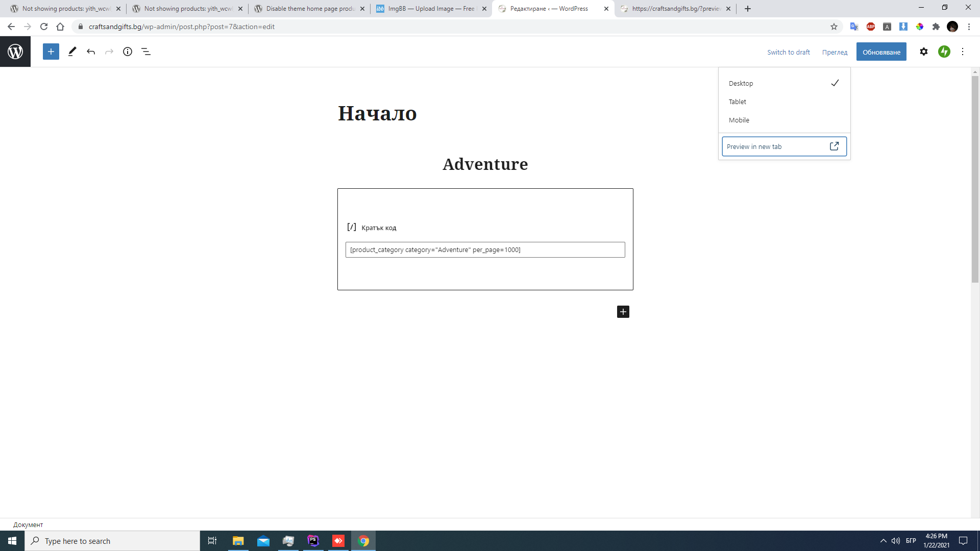Screen dimensions: 980x551
Task: Switch to 'Disable theme home page' tab
Action: [x=309, y=9]
